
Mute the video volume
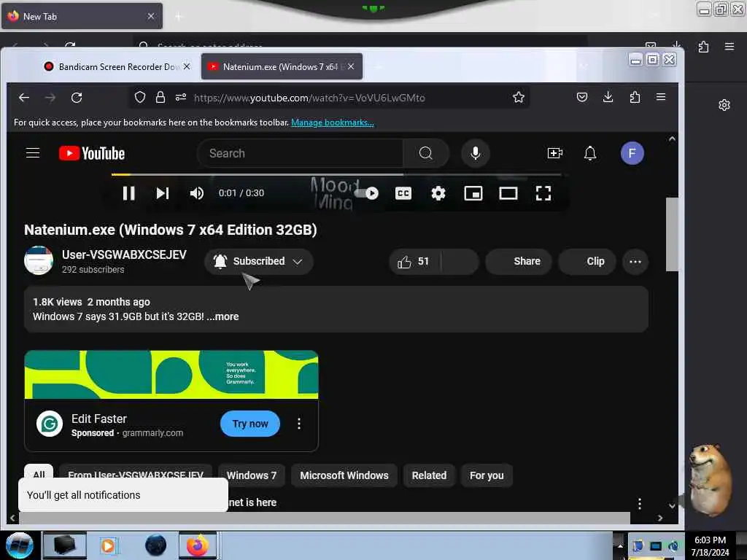196,192
